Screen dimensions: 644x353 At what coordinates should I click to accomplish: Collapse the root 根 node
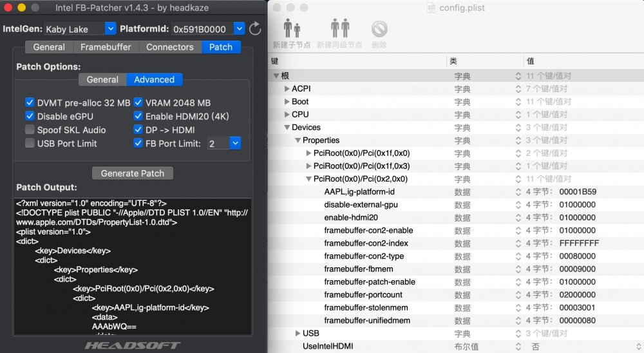276,75
